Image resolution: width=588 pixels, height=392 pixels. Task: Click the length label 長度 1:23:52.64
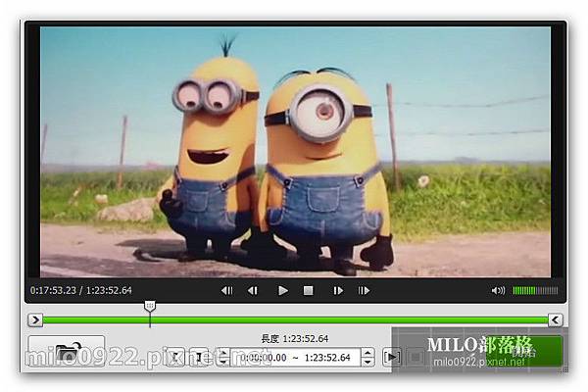point(294,339)
